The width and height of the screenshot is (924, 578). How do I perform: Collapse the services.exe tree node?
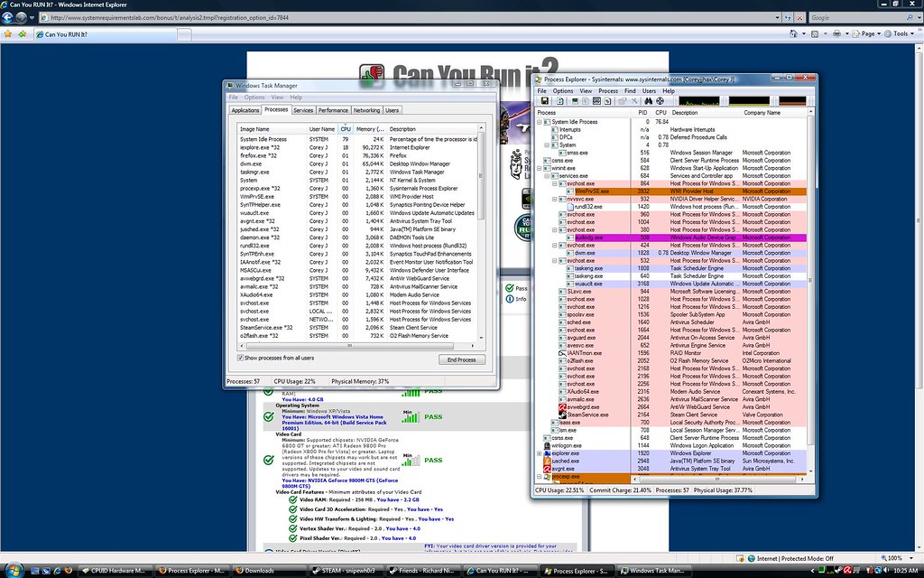click(x=547, y=176)
